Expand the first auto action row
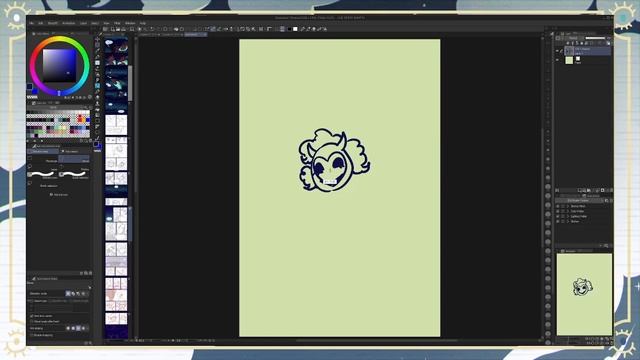Screen dimensions: 640x360 pos(568,206)
